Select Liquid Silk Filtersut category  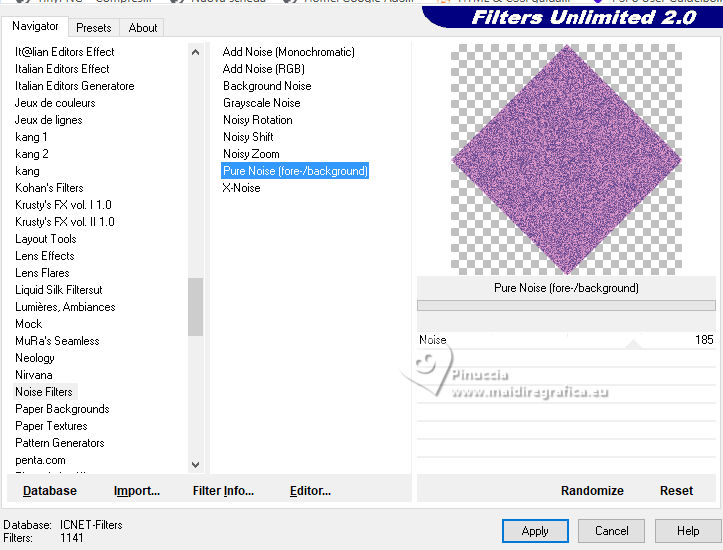point(59,290)
